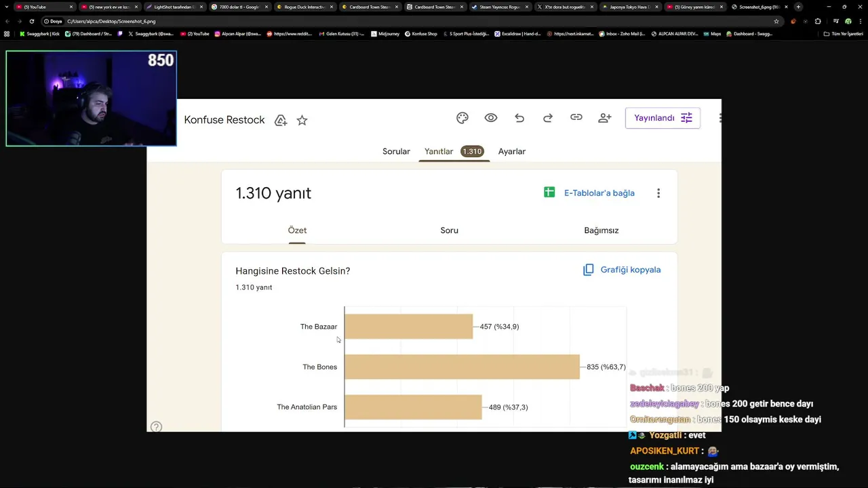This screenshot has height=488, width=868.
Task: Open the Gelen Kutusu Gmail bookmark
Action: pos(342,34)
